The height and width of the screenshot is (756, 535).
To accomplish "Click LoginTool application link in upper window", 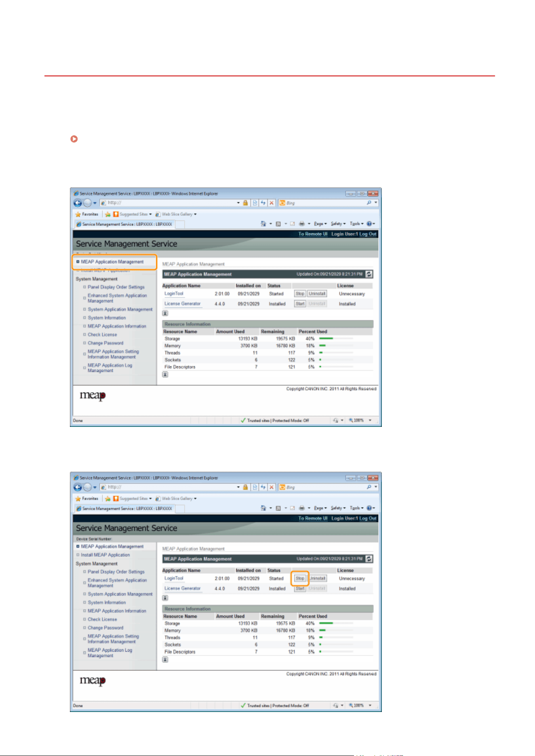I will coord(174,294).
